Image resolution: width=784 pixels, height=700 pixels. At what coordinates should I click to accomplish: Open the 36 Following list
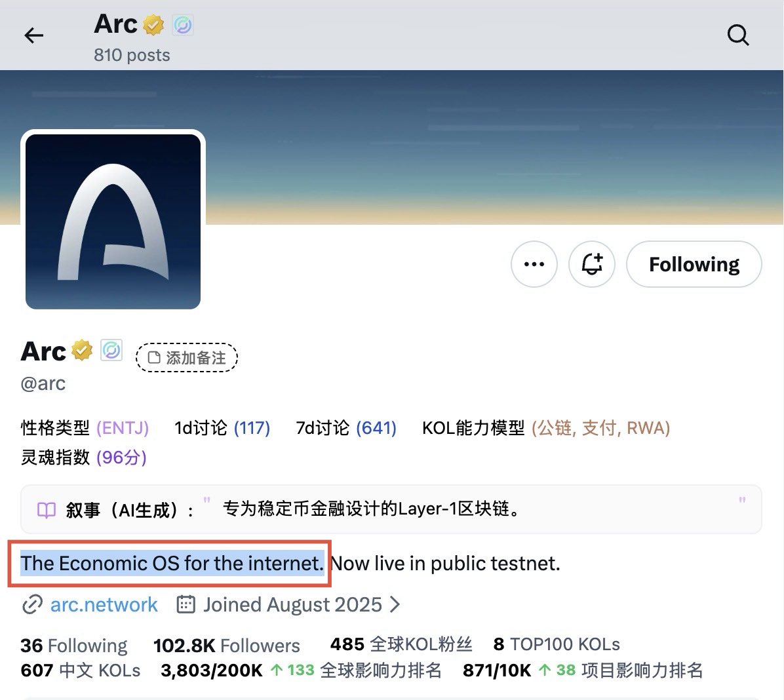point(74,646)
